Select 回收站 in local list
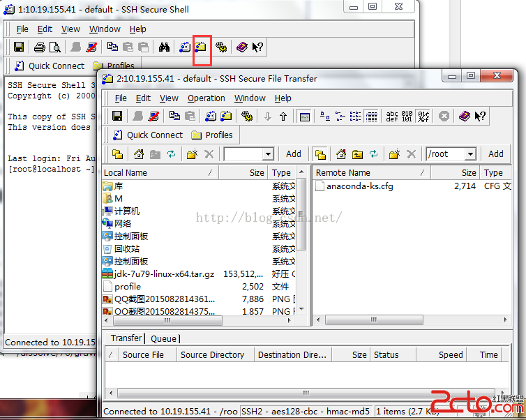This screenshot has height=420, width=526. 121,249
